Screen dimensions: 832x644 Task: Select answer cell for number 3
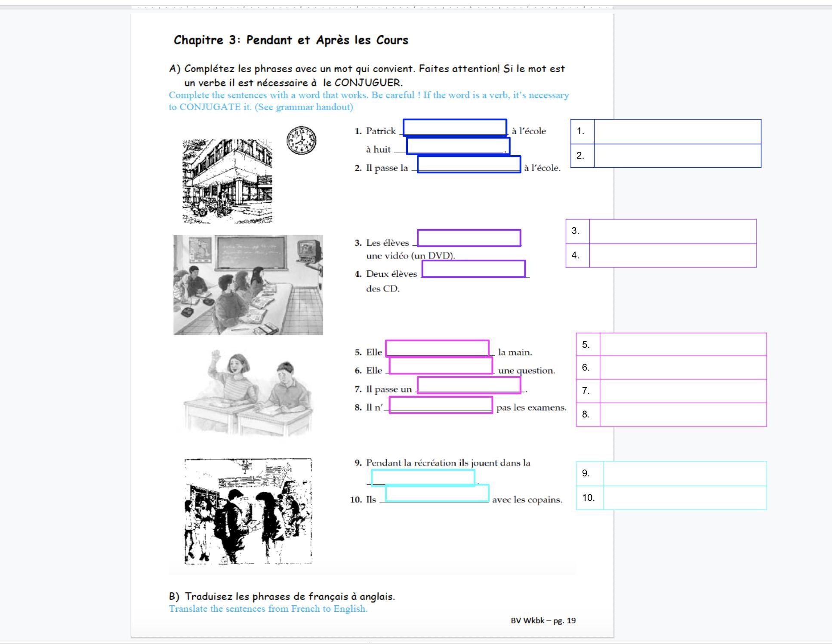point(673,231)
